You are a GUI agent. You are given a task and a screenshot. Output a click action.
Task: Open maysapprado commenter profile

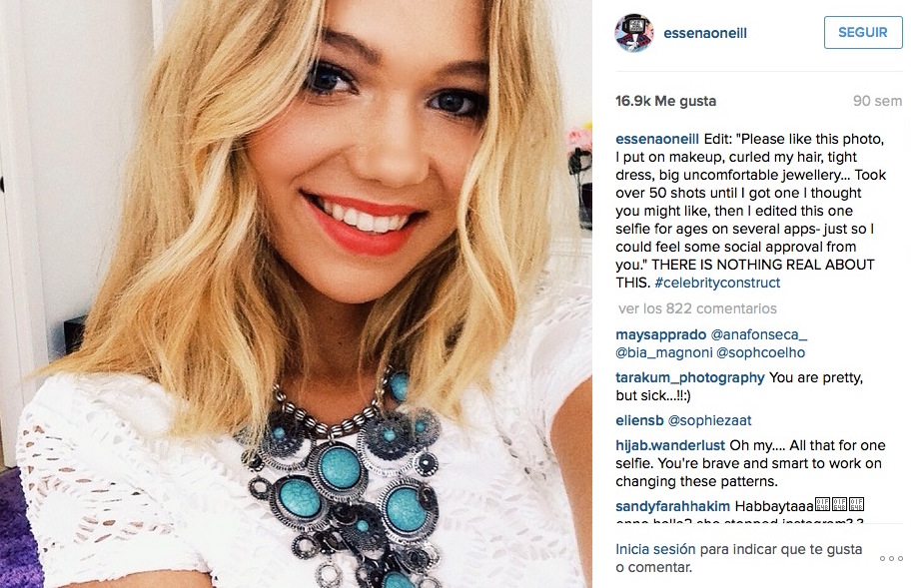661,334
